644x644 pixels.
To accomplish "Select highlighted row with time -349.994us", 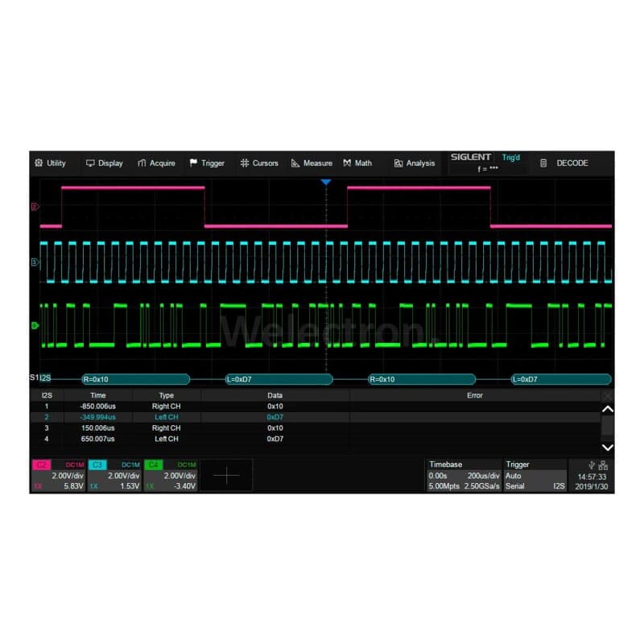I will point(315,417).
